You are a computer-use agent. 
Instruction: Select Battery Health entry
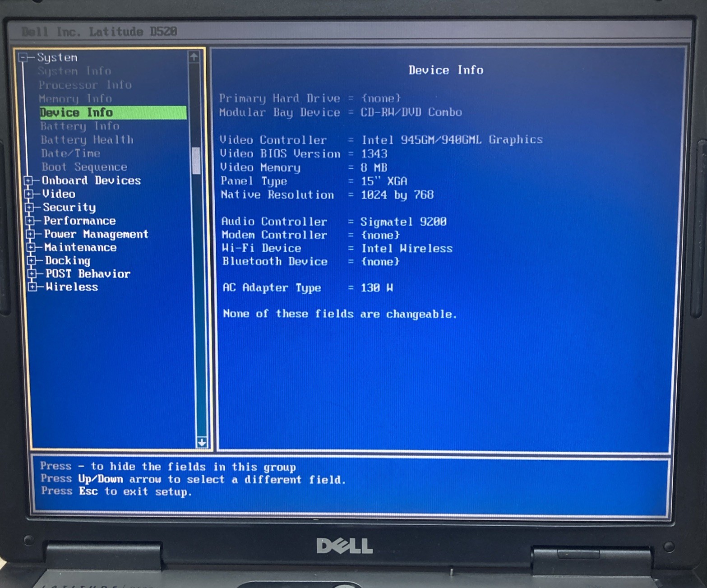click(87, 140)
